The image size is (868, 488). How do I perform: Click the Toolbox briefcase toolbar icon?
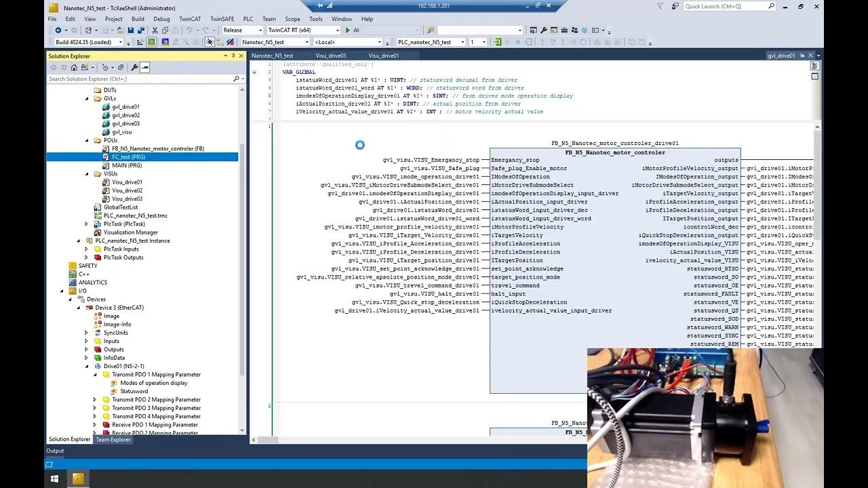tap(564, 30)
